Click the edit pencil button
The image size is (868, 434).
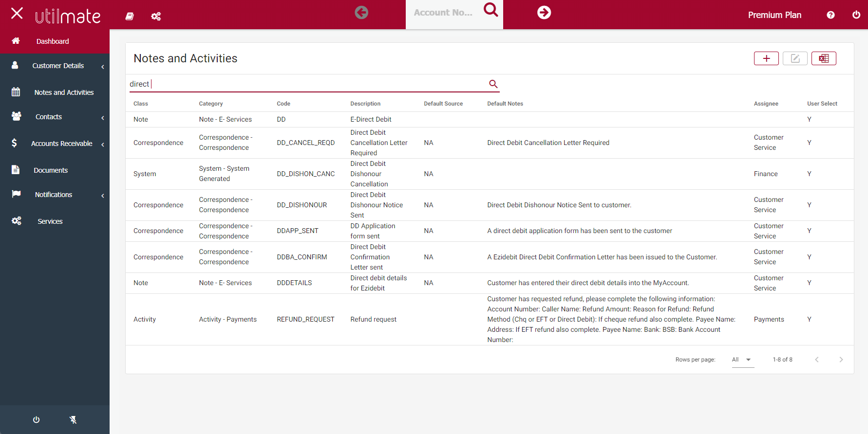795,58
